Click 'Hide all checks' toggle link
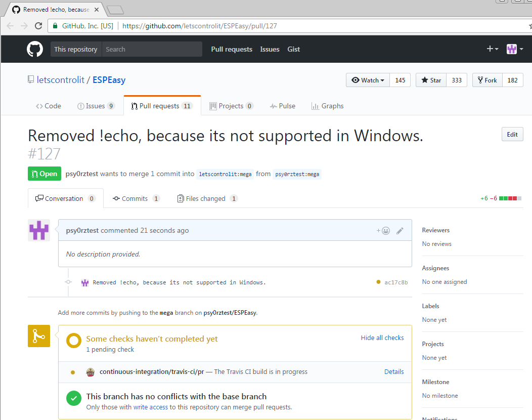The height and width of the screenshot is (420, 532). pyautogui.click(x=382, y=338)
